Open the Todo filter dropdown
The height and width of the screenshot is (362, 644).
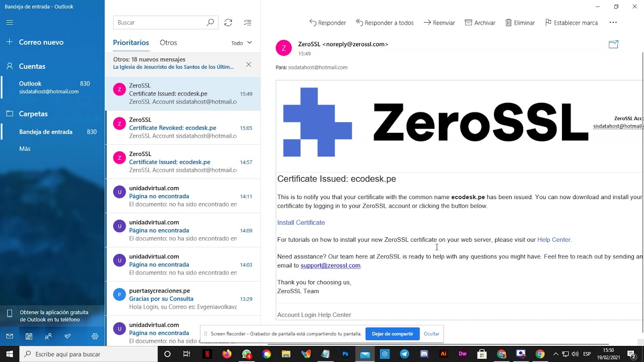[242, 43]
